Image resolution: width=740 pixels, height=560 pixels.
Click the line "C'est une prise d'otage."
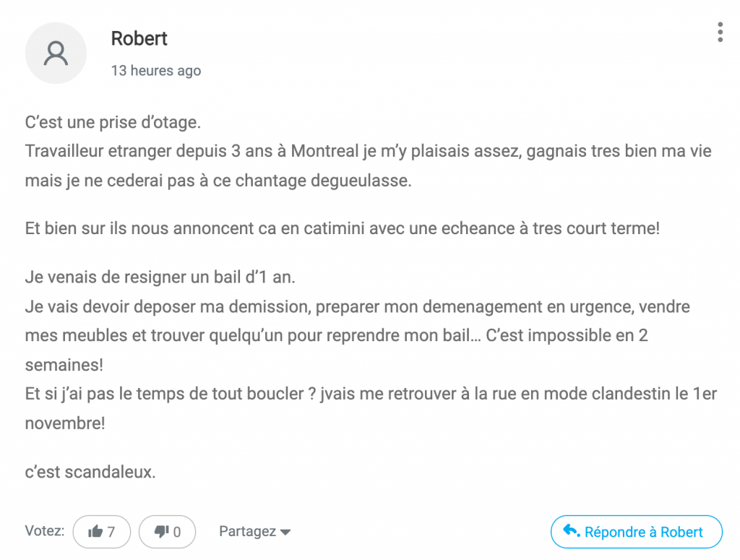[113, 123]
